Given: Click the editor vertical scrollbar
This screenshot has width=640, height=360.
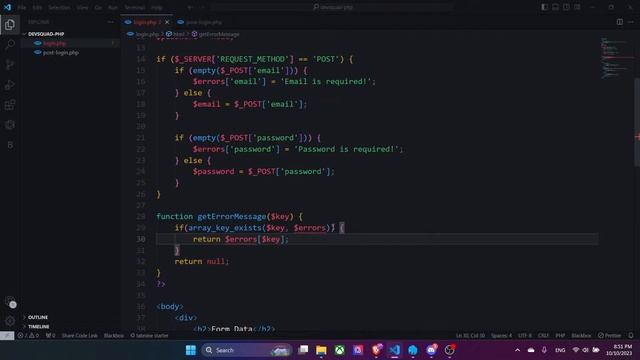Looking at the screenshot, I should (x=637, y=122).
